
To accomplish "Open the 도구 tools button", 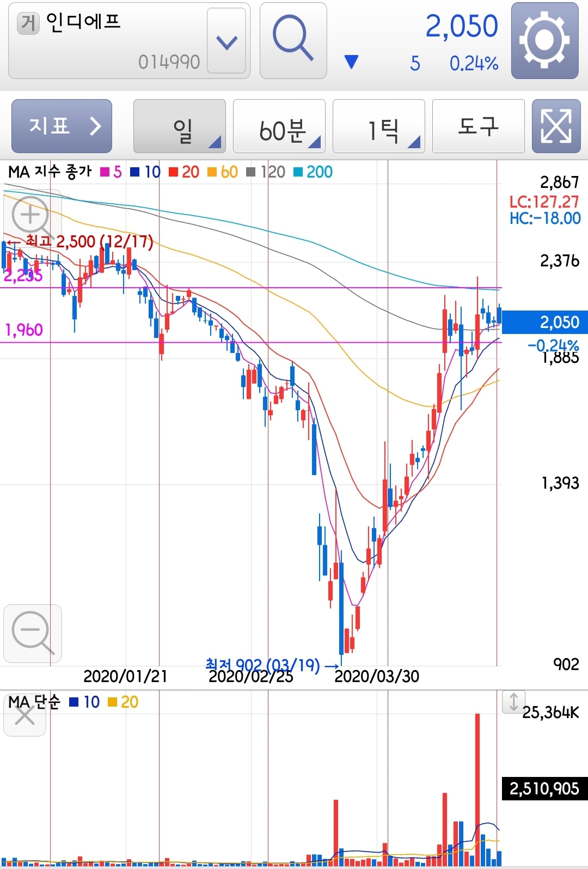I will pos(479,126).
